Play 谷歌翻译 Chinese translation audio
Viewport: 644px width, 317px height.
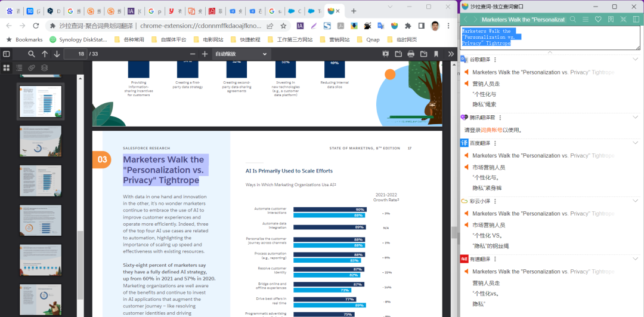(x=466, y=84)
